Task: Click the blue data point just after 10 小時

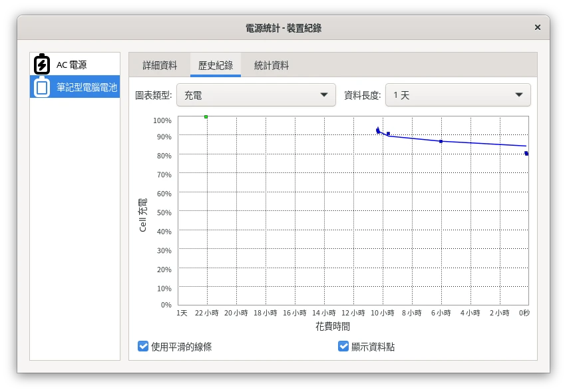Action: [388, 134]
